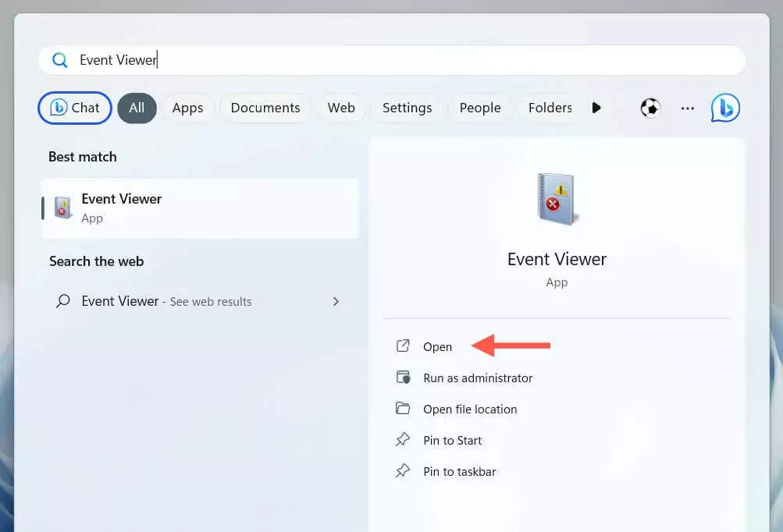Click the soccer ball search highlights icon
The image size is (783, 532).
650,108
